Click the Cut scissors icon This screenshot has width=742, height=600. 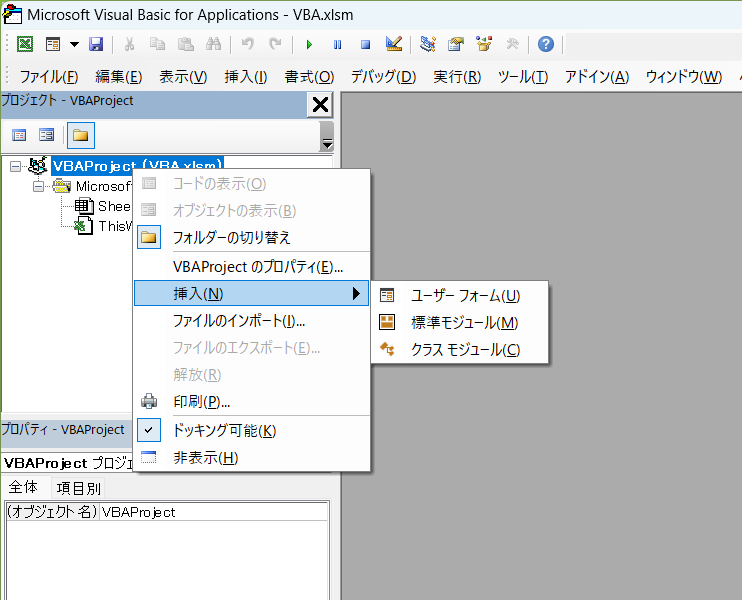tap(129, 44)
